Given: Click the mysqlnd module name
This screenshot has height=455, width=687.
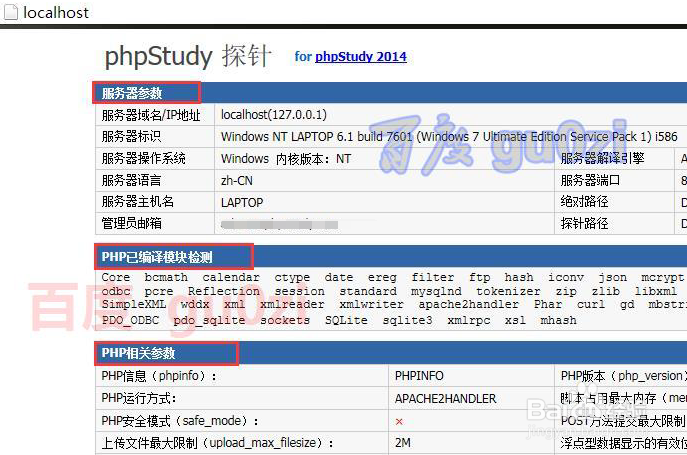Looking at the screenshot, I should pos(436,291).
